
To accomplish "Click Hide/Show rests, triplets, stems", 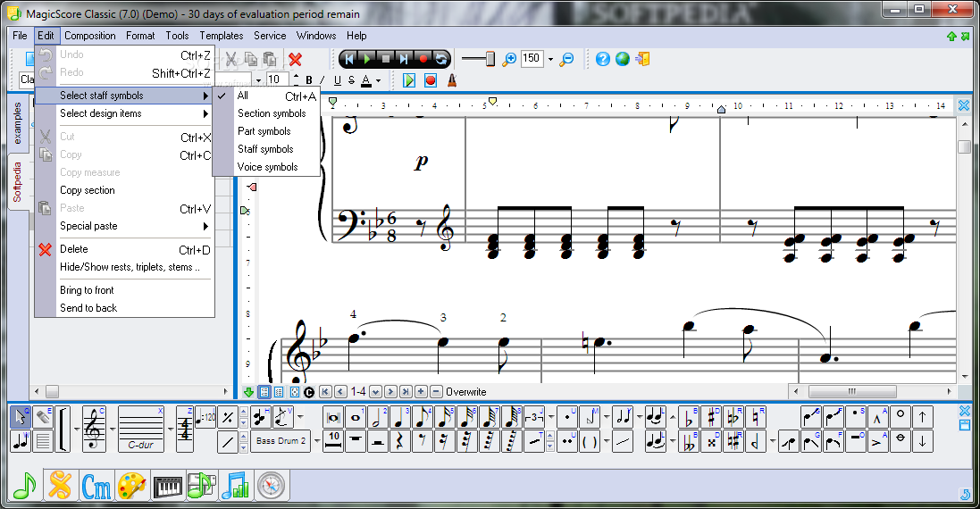I will (x=125, y=267).
